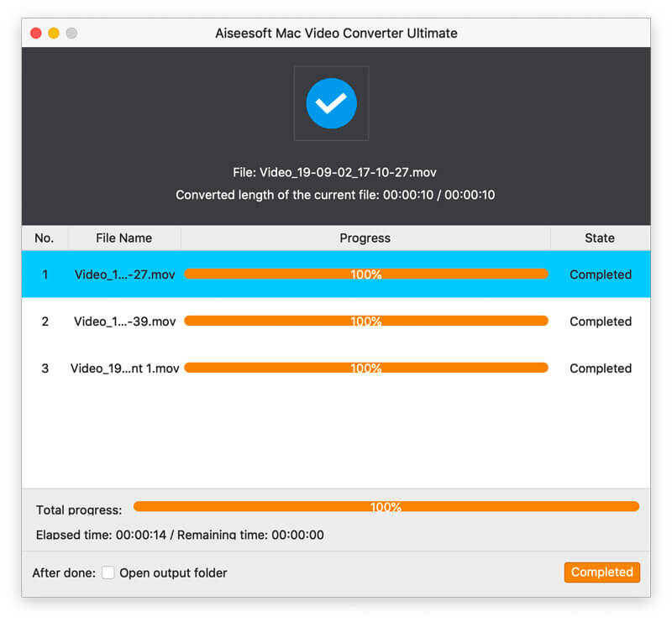
Task: Click the Completed state of file 3
Action: coord(601,368)
